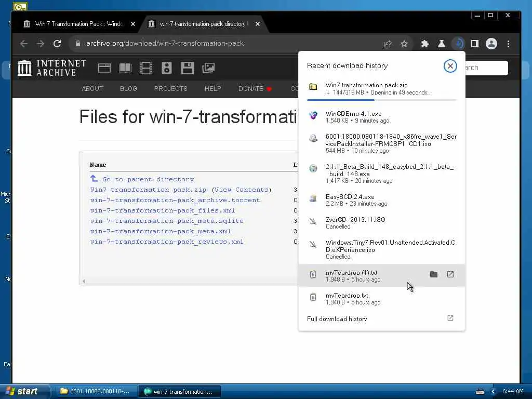532x399 pixels.
Task: Click the 6:44 AM taskbar clock
Action: point(513,391)
